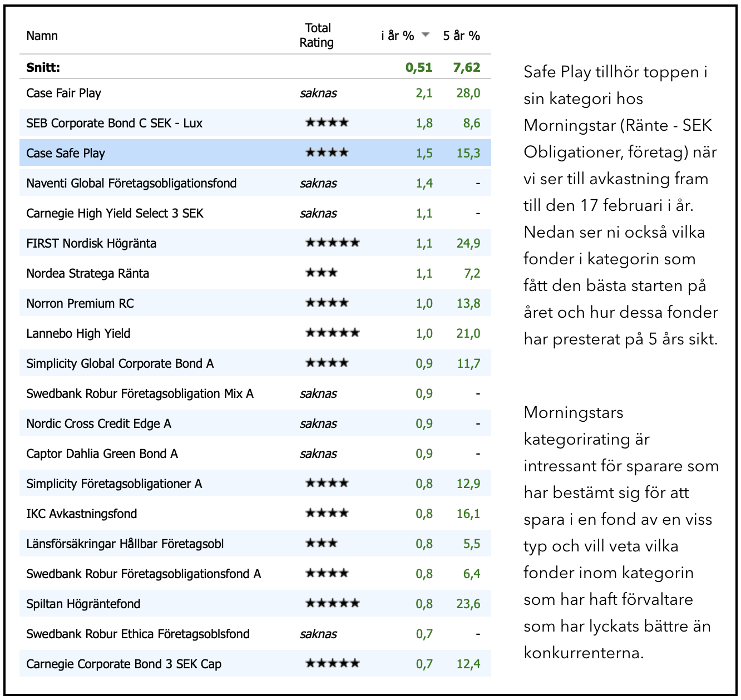The width and height of the screenshot is (741, 700).
Task: Click the '5 år %' column header
Action: pos(461,36)
